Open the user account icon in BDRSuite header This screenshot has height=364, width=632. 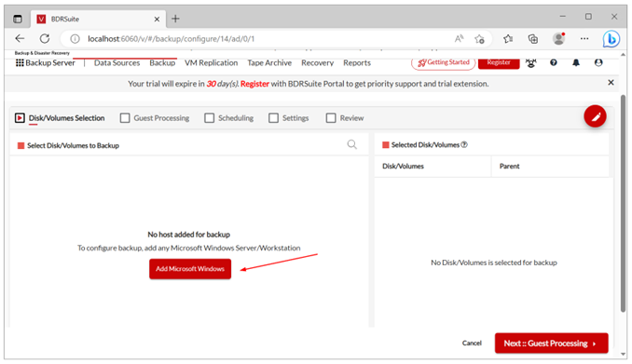click(x=598, y=62)
